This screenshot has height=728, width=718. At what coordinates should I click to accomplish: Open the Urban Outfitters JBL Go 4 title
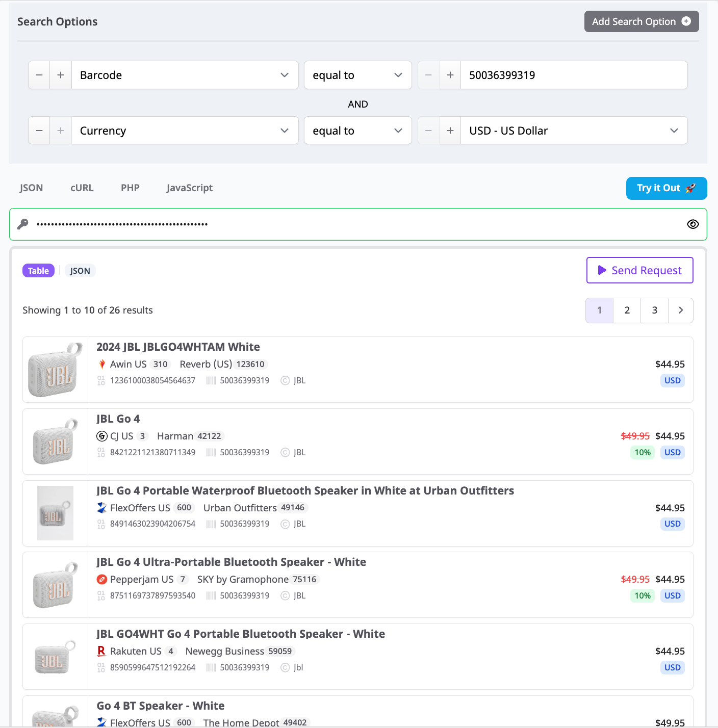point(305,490)
